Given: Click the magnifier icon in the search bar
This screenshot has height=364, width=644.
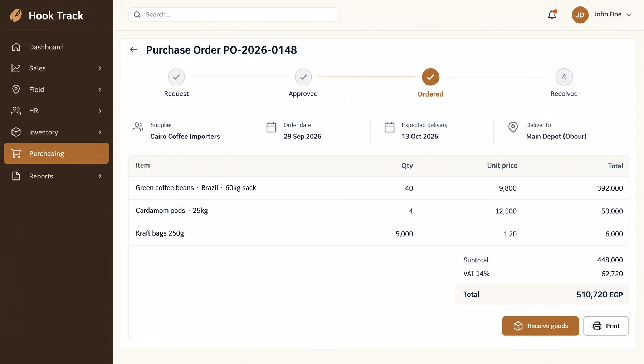Looking at the screenshot, I should pyautogui.click(x=137, y=15).
